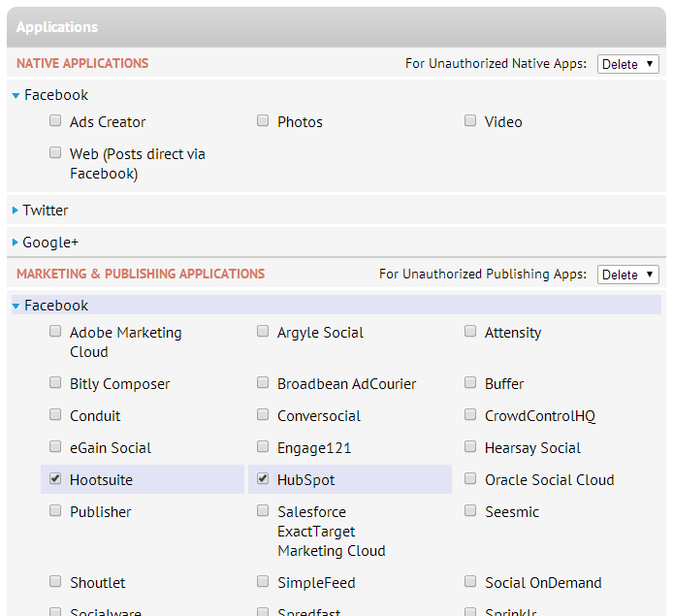Screen dimensions: 673x616
Task: Check the Video checkbox
Action: [x=470, y=120]
